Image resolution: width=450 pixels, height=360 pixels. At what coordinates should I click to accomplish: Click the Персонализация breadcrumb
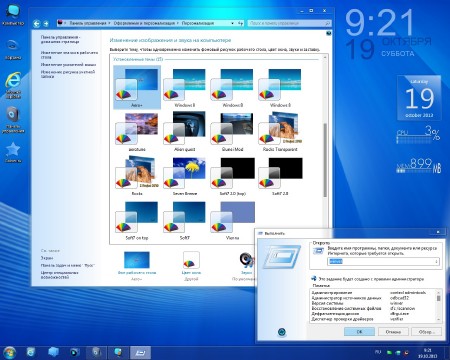coord(198,23)
